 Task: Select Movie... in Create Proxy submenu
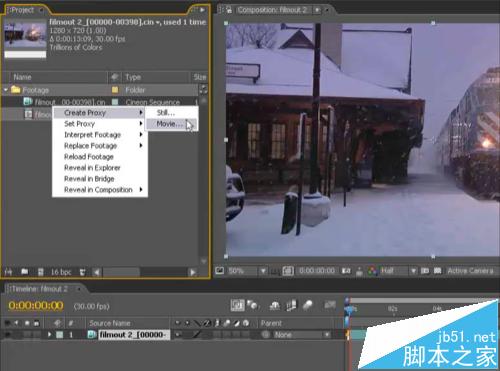[172, 124]
